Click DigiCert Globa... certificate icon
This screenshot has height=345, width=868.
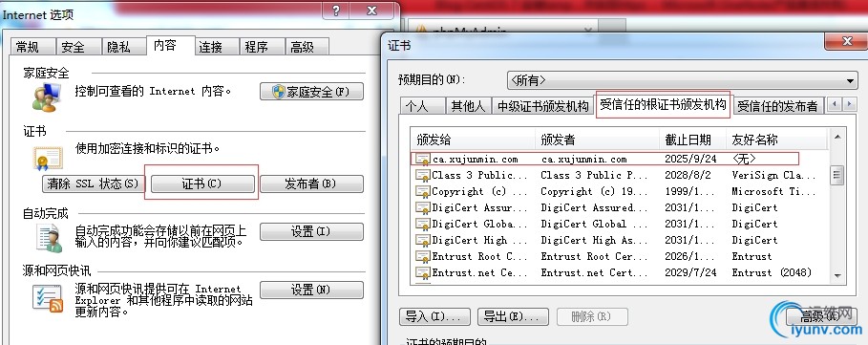(423, 225)
